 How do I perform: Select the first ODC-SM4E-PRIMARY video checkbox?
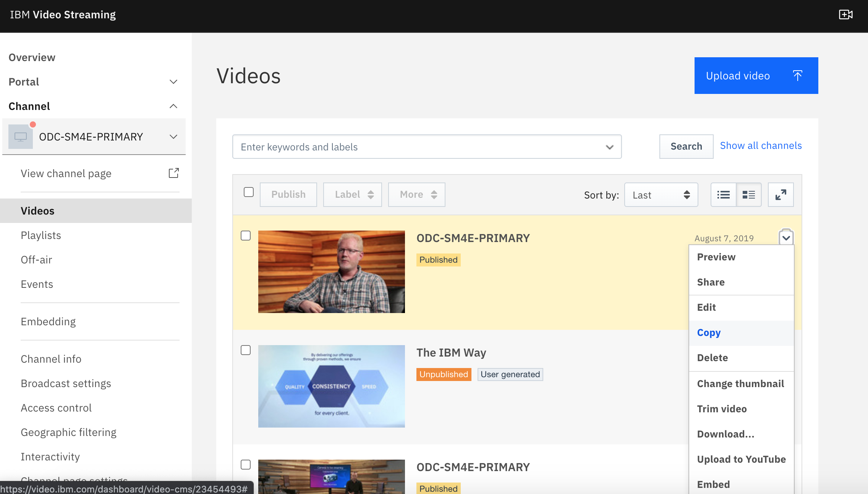coord(246,236)
